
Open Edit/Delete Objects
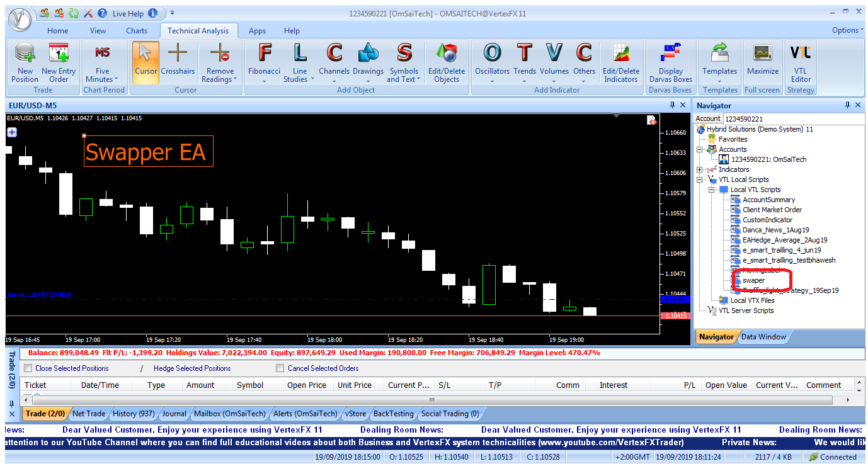(x=447, y=63)
